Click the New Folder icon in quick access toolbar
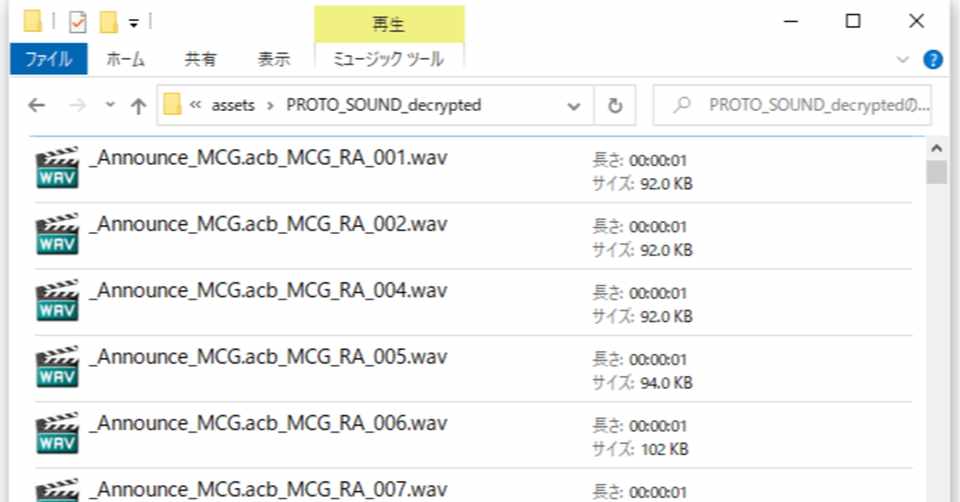Screen dimensions: 960x502 [x=108, y=22]
